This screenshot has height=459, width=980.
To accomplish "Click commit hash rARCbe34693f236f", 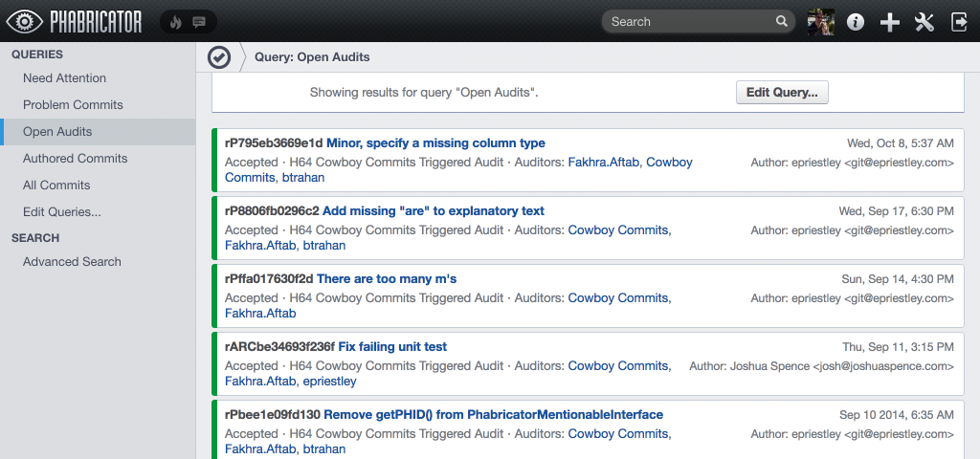I will [x=280, y=346].
